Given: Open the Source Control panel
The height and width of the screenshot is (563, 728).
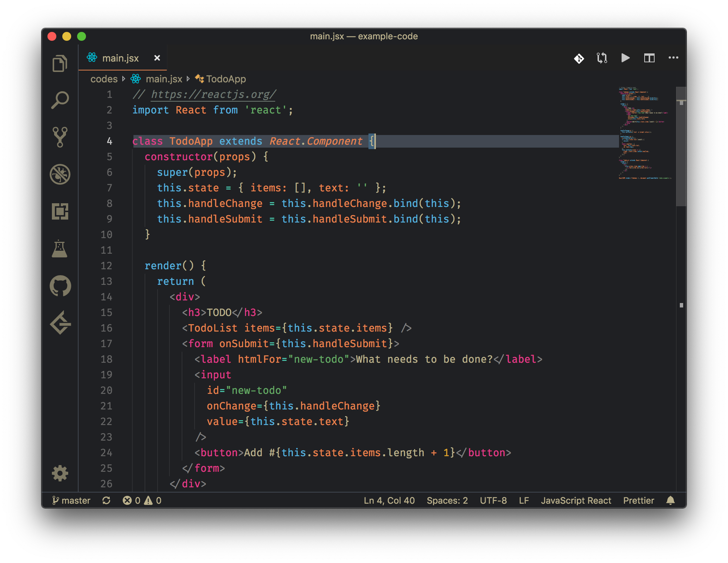Looking at the screenshot, I should click(60, 137).
